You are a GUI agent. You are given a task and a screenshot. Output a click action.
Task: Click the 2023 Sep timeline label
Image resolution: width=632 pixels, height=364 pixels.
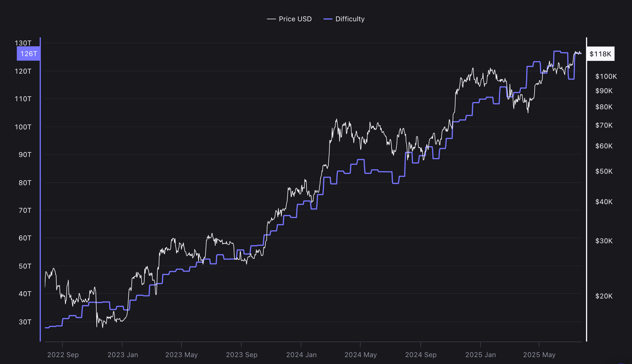(242, 355)
